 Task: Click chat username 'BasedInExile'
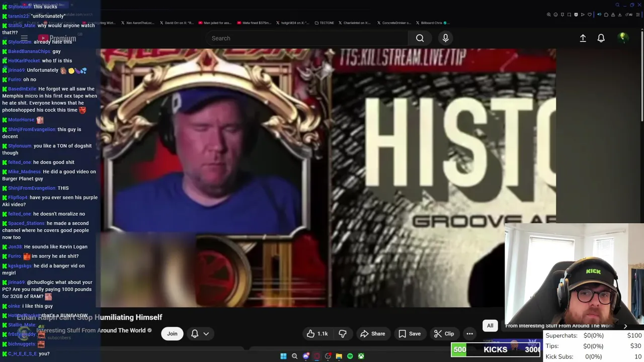22,89
